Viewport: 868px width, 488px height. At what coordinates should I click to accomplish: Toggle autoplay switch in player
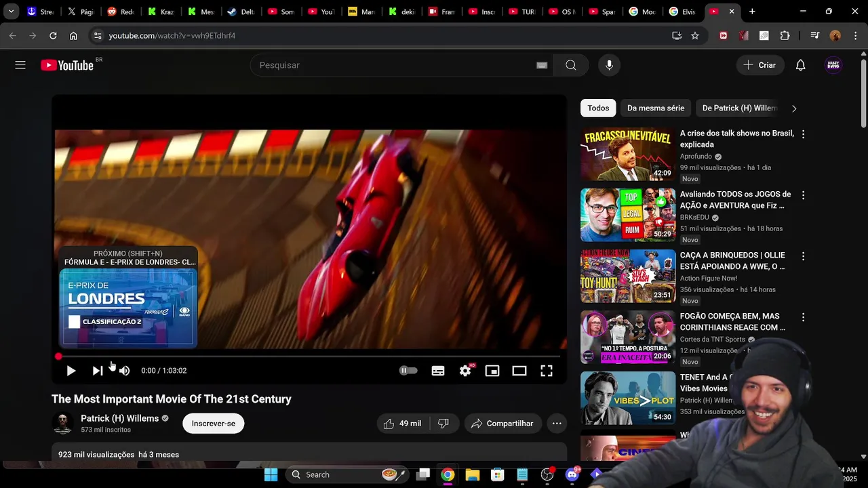pos(408,371)
